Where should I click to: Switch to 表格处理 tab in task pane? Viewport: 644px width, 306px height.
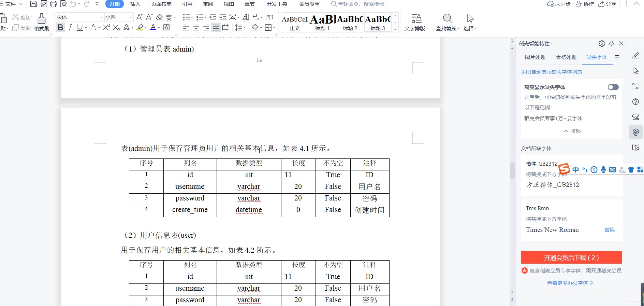coord(566,57)
